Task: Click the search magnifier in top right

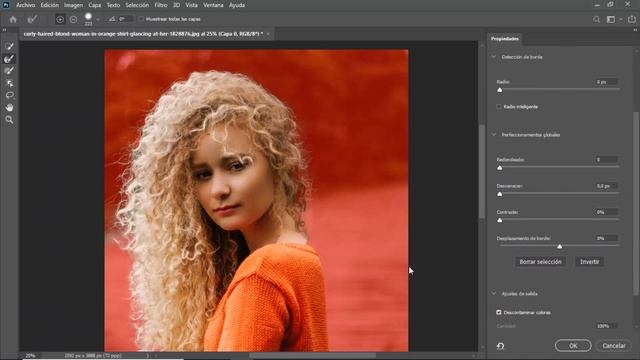Action: 596,19
